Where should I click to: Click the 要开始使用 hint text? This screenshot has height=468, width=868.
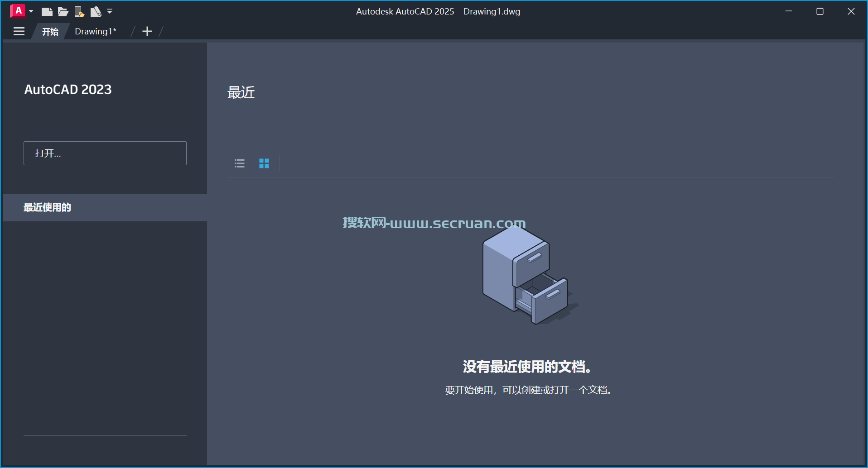529,390
